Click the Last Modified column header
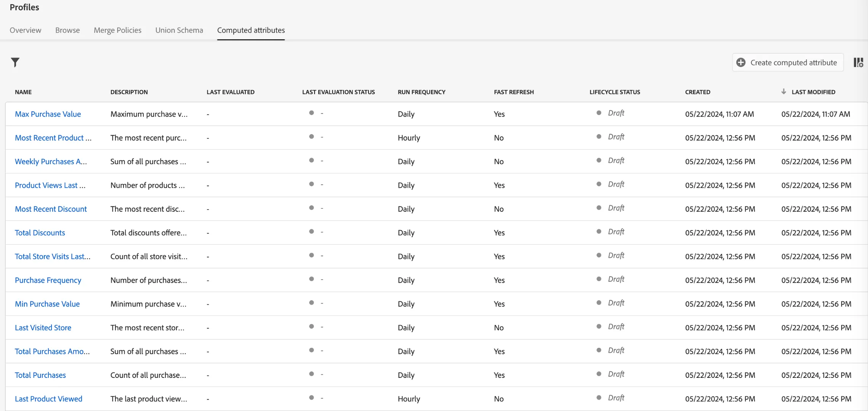This screenshot has width=868, height=411. [813, 92]
